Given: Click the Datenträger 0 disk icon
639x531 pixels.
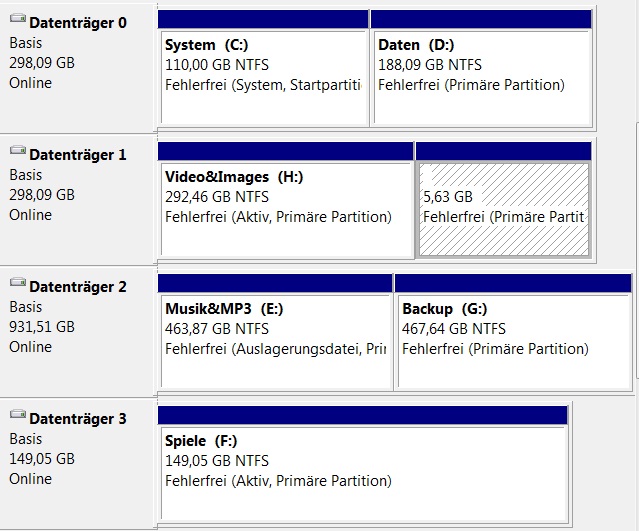Looking at the screenshot, I should tap(17, 21).
